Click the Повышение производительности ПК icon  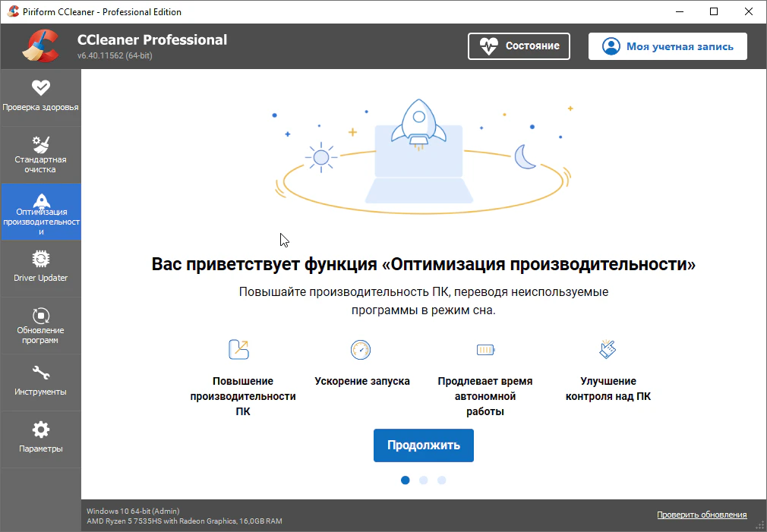(x=238, y=349)
